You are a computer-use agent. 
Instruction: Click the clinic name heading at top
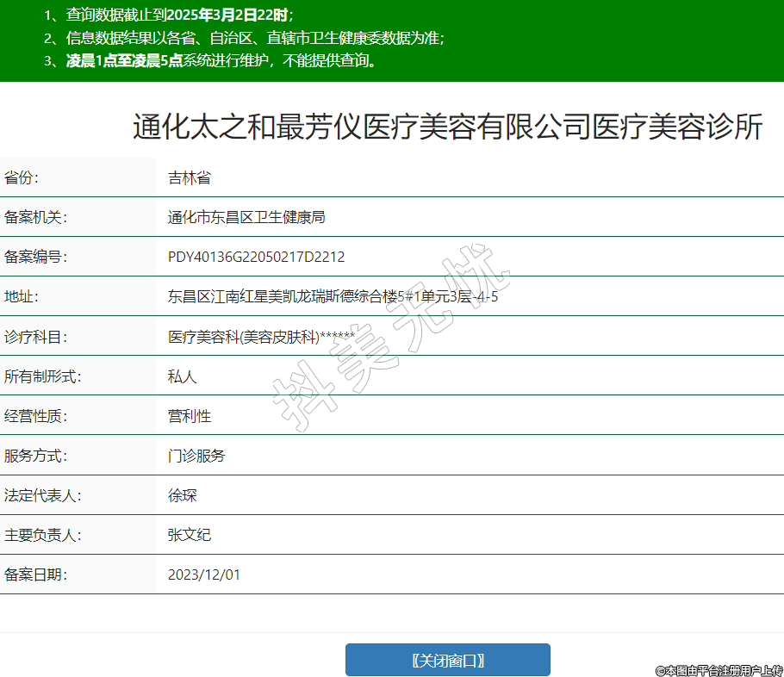pos(447,127)
